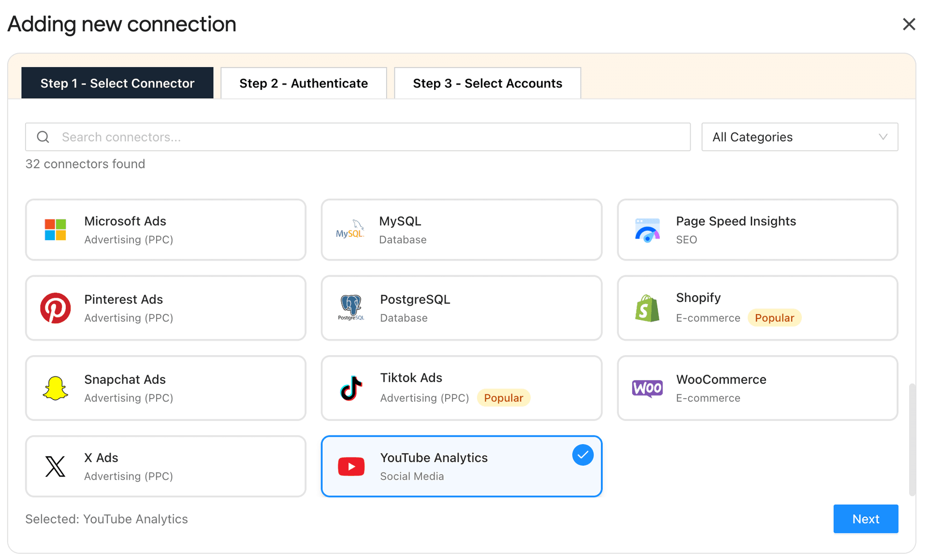This screenshot has width=928, height=560.
Task: Click the TikTok Ads logo
Action: coord(350,388)
